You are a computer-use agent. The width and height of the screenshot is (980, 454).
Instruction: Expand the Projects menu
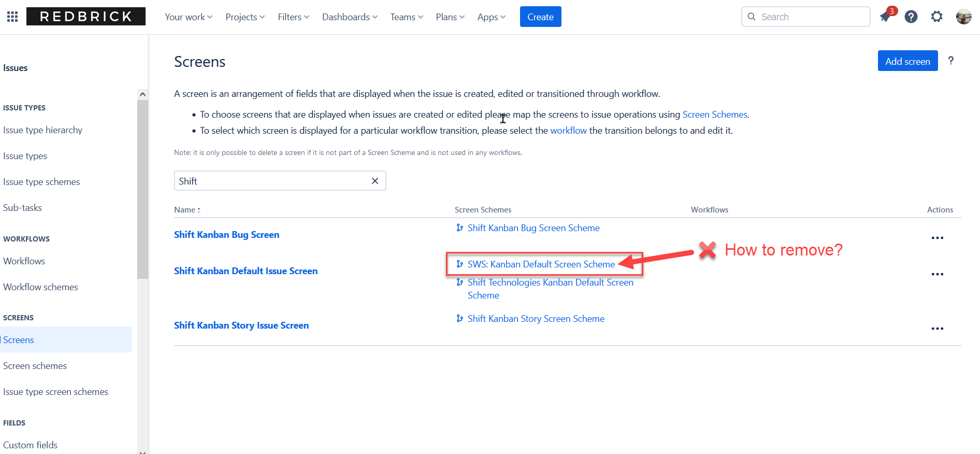(245, 17)
